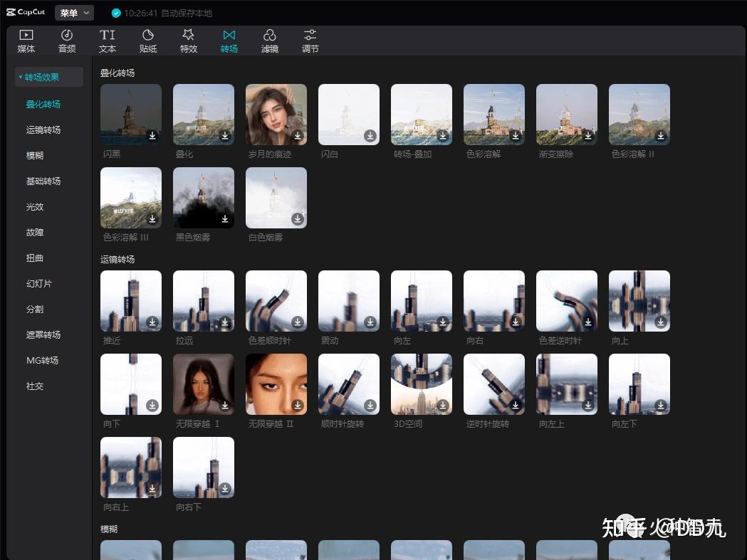
Task: Select MG转场 in the sidebar
Action: pyautogui.click(x=43, y=361)
